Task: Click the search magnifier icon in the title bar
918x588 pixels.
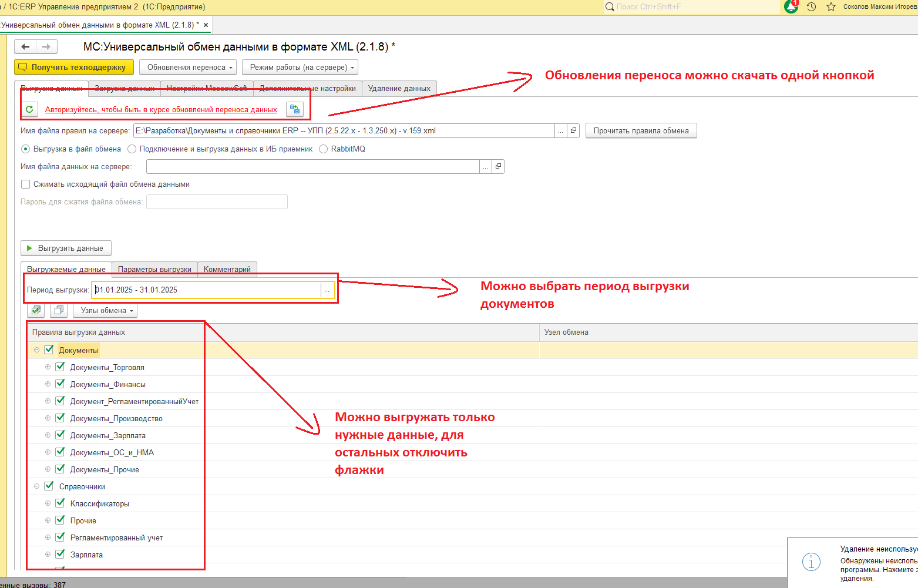Action: [x=610, y=6]
